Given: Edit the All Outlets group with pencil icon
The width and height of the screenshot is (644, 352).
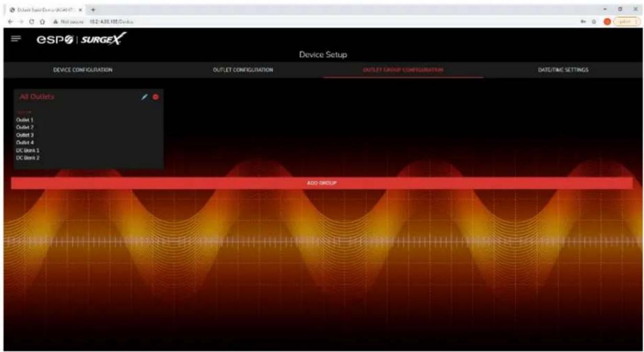Looking at the screenshot, I should [145, 97].
